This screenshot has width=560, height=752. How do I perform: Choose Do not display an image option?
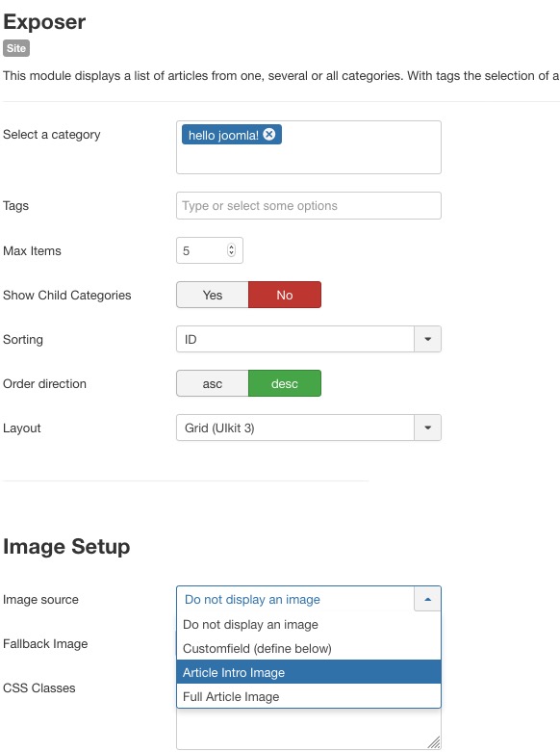point(309,624)
